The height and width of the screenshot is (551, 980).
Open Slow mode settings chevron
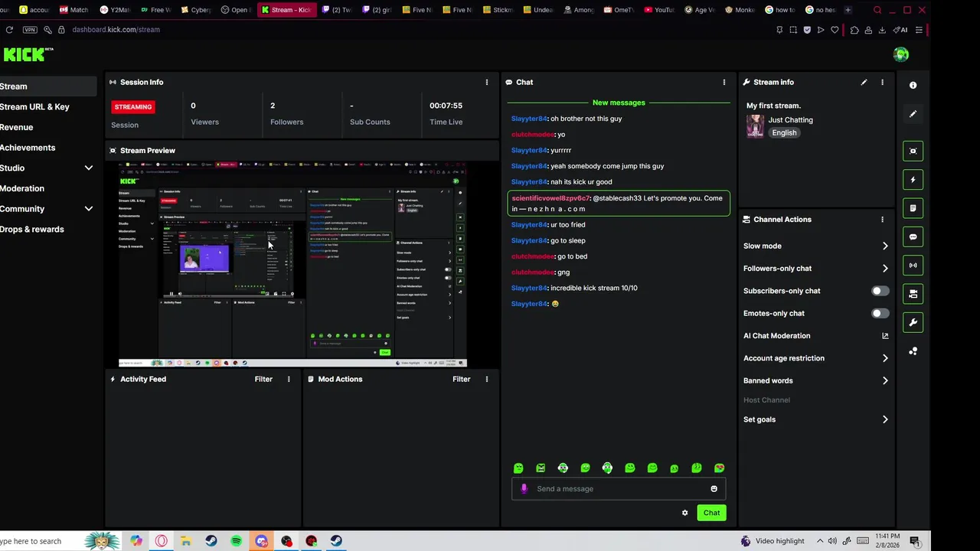coord(885,246)
